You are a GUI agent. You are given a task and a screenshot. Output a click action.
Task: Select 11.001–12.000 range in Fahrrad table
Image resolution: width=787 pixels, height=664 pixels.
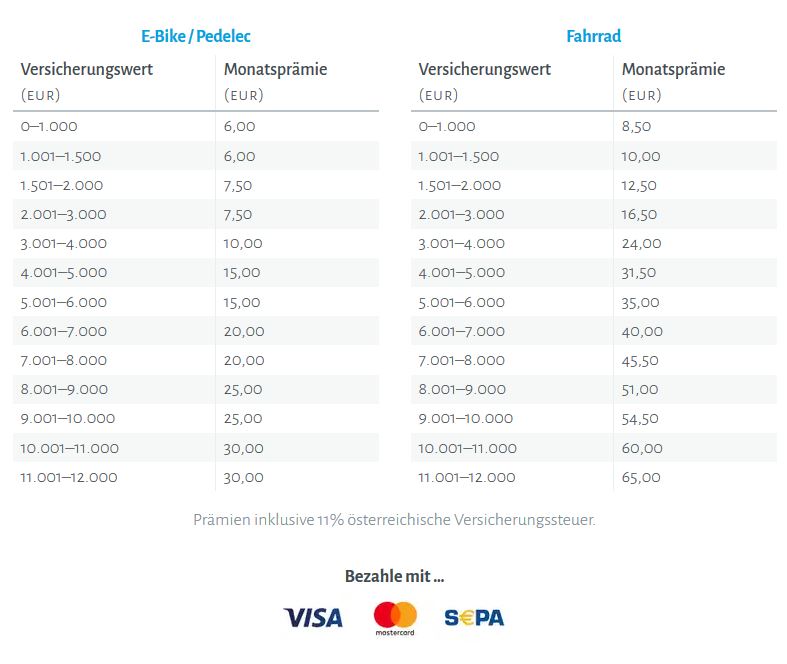(467, 477)
